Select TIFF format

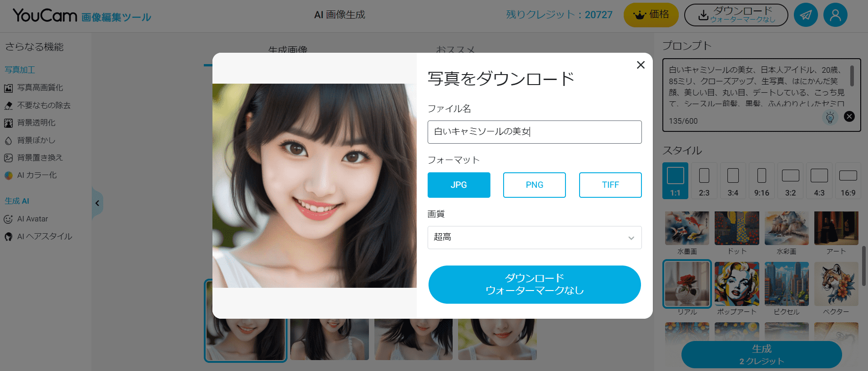click(x=610, y=185)
